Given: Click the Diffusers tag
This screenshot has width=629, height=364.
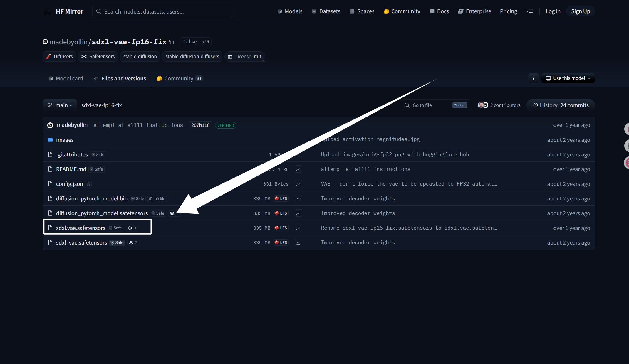Looking at the screenshot, I should (x=59, y=57).
